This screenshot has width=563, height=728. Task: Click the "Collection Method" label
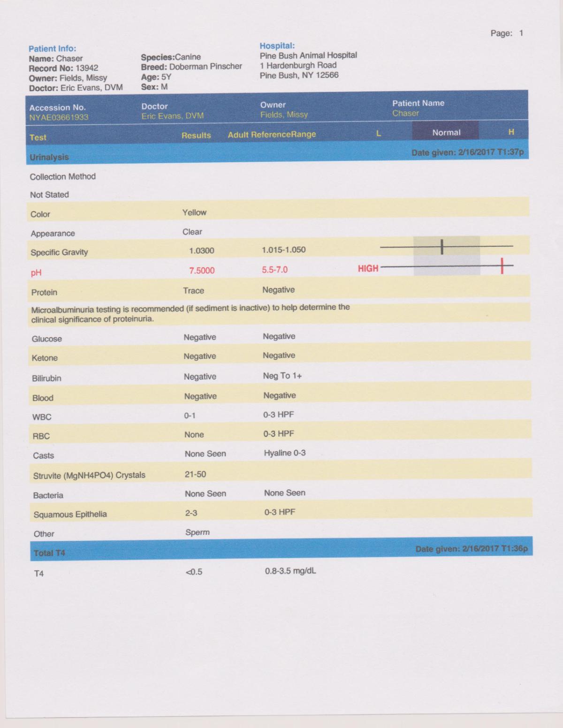[x=63, y=177]
